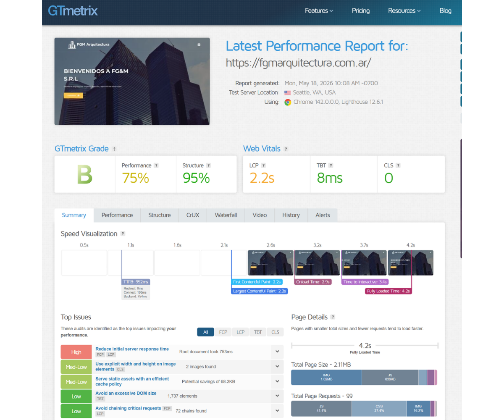Open the GTmetrix logo homepage link
Viewport: 504px width, 420px height.
(x=73, y=10)
